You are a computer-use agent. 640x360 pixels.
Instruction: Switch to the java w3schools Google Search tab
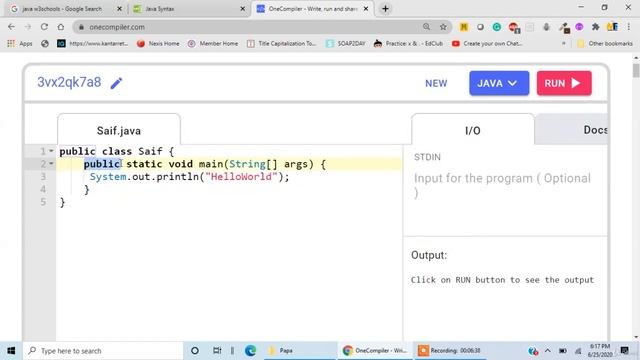61,9
